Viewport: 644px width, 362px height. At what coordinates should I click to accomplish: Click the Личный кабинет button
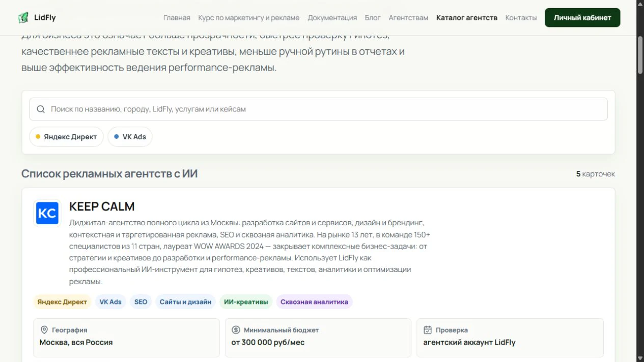tap(582, 18)
